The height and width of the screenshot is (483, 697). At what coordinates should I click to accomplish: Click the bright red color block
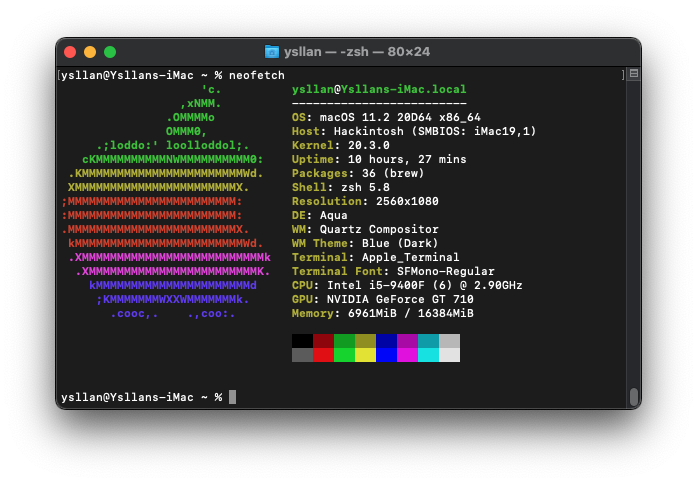(323, 355)
